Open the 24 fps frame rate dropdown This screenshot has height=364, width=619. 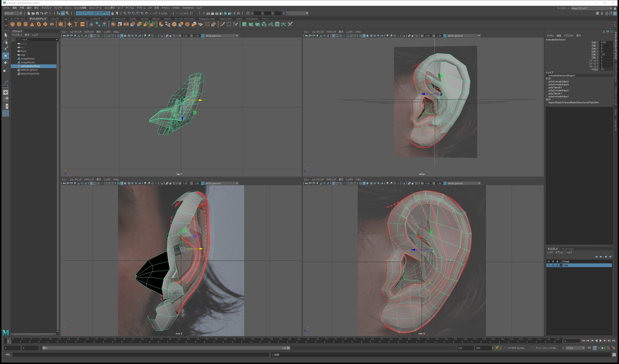[575, 348]
